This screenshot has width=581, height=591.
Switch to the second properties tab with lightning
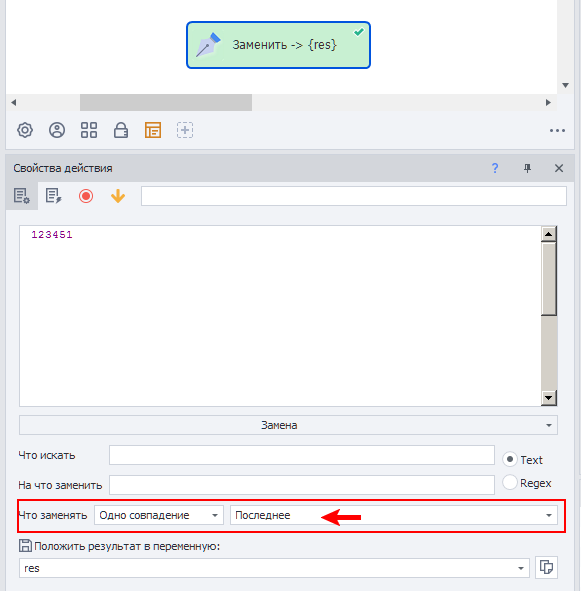click(54, 196)
